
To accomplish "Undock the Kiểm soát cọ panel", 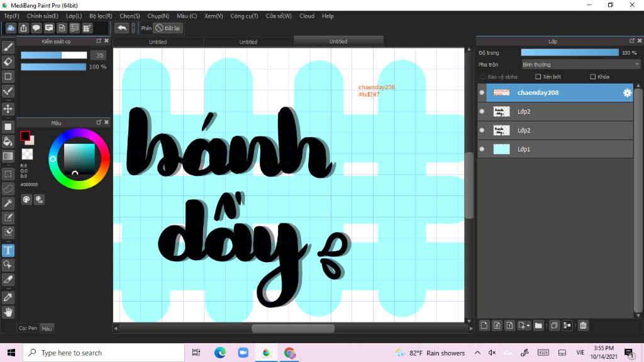I will [99, 41].
